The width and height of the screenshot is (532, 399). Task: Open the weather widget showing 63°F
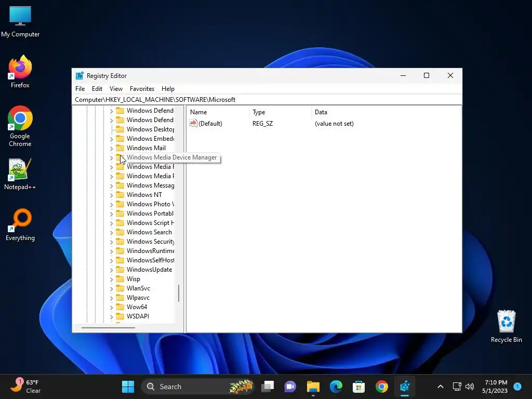coord(25,387)
